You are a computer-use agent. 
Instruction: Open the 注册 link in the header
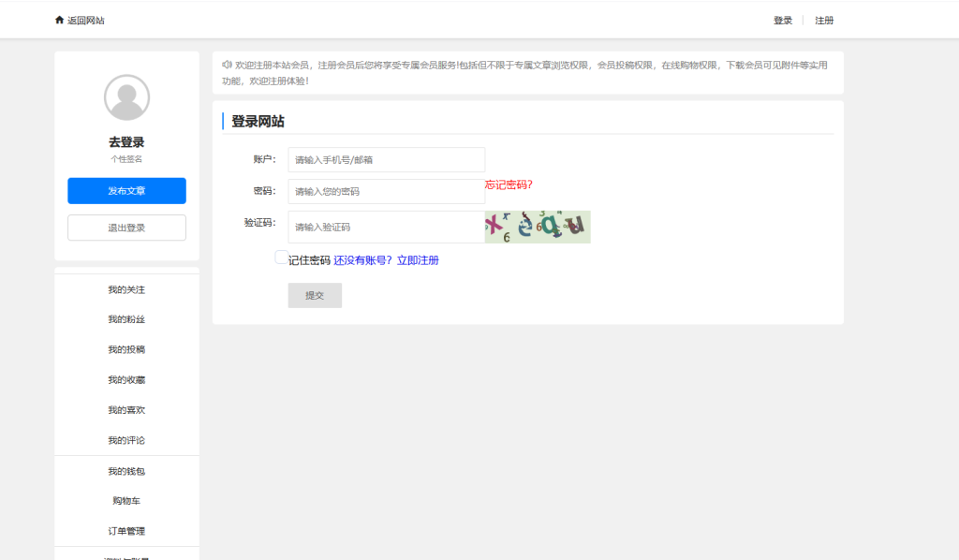point(824,21)
